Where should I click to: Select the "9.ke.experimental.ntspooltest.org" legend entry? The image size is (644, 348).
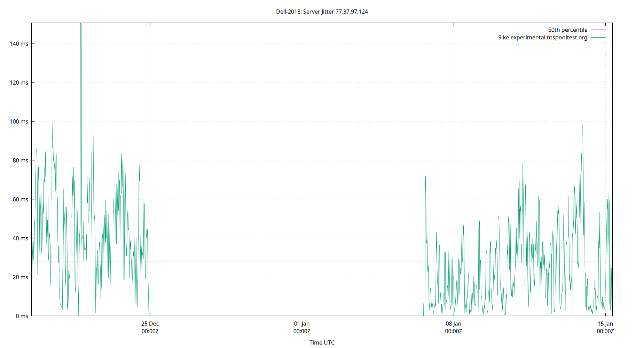542,37
